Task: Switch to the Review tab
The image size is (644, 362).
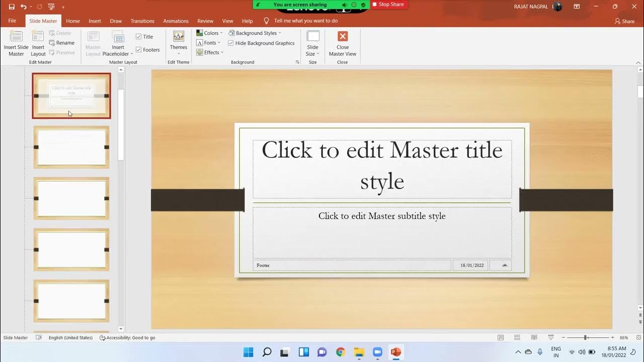Action: pos(205,21)
